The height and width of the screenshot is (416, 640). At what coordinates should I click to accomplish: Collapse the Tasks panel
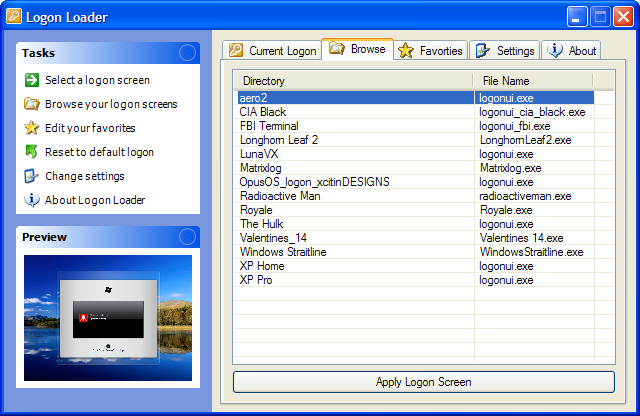[187, 53]
